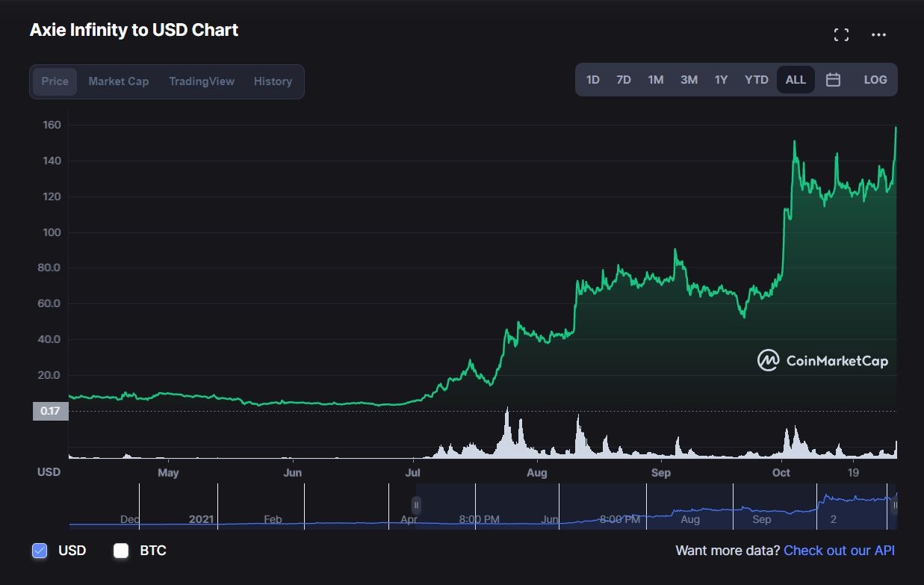Viewport: 924px width, 585px height.
Task: Open the Check out our API link
Action: coord(839,551)
